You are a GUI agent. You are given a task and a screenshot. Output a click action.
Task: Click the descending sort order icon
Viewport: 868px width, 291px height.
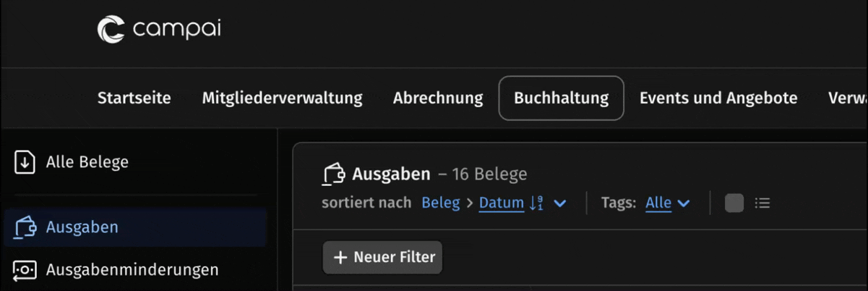click(536, 203)
